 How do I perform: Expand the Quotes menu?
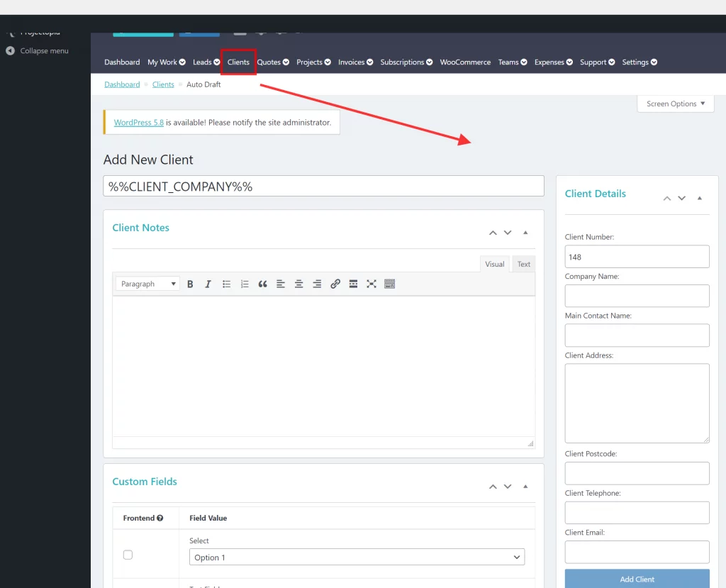point(273,62)
